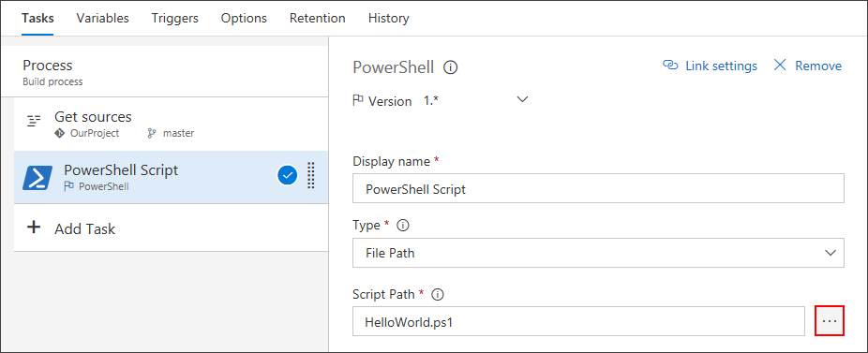Click the master branch icon
This screenshot has height=353, width=868.
tap(152, 133)
